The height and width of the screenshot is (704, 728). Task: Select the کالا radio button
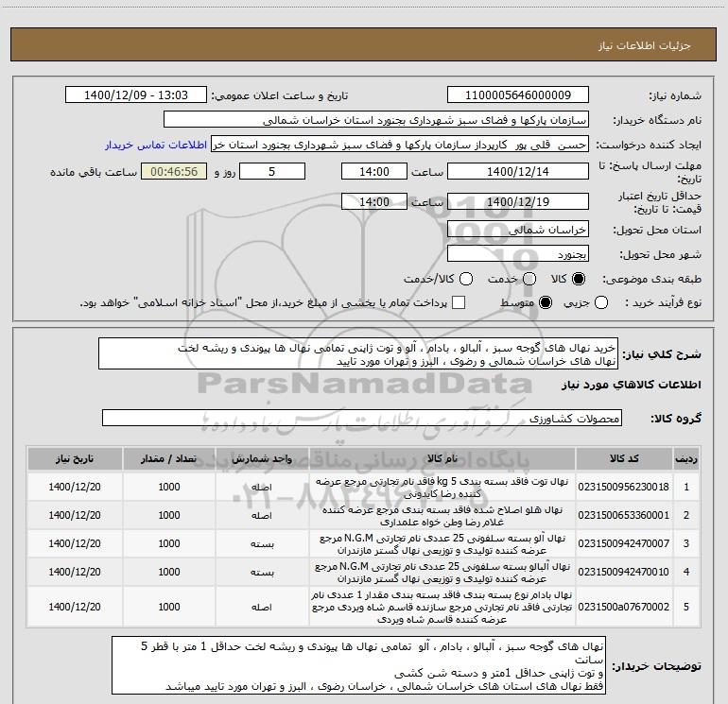click(579, 279)
